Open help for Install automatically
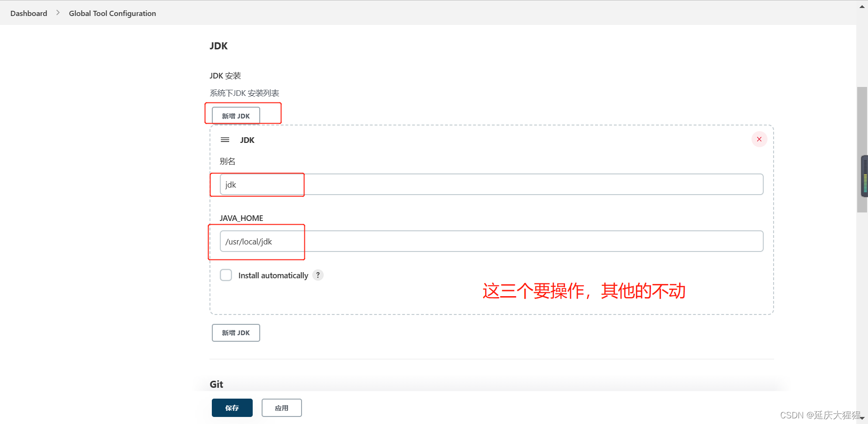 pos(318,275)
